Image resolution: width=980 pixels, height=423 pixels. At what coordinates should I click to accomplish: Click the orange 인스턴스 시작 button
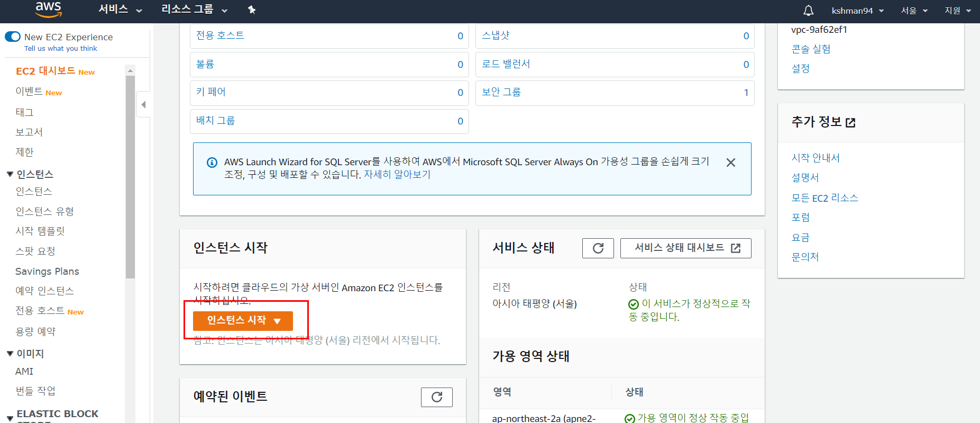[243, 321]
